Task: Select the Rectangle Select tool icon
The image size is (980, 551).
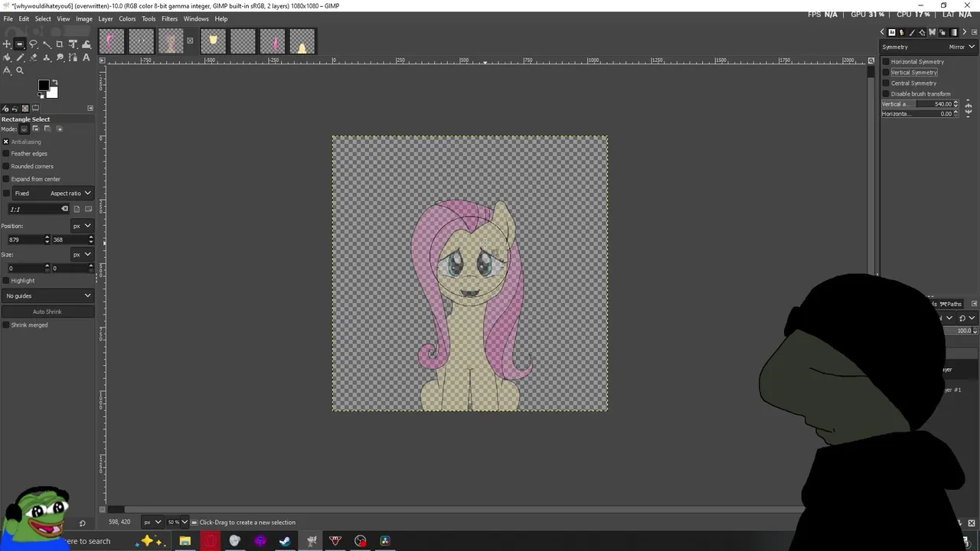Action: (x=20, y=44)
